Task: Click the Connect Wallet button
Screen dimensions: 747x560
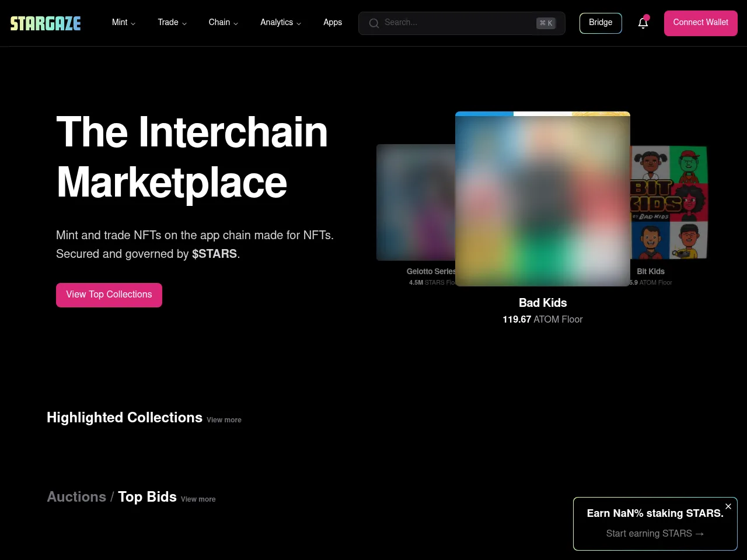Action: (700, 23)
